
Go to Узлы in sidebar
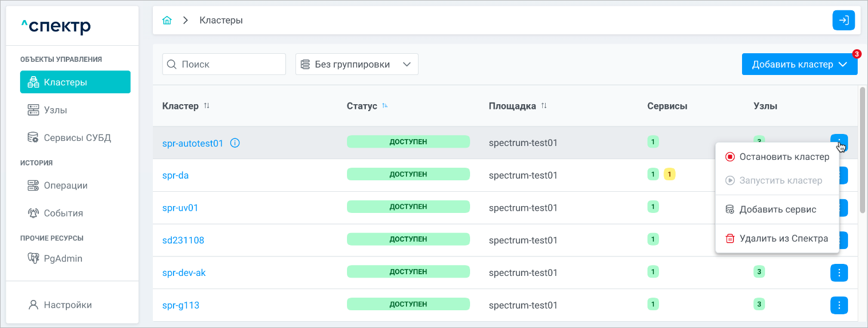coord(56,110)
